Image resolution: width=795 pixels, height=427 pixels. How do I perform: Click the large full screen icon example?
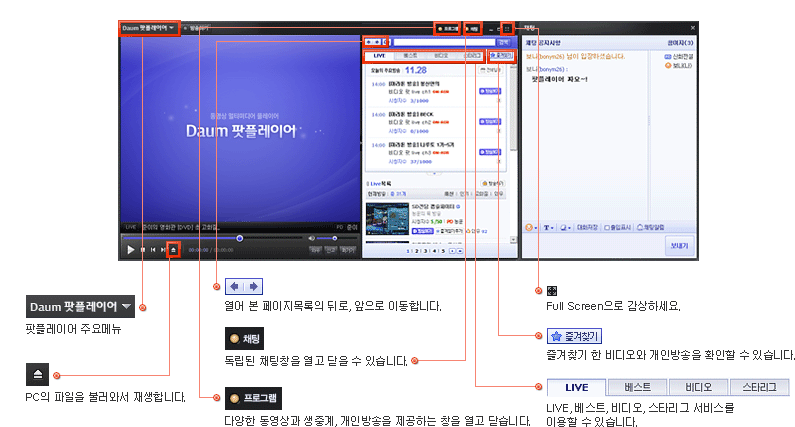(552, 291)
